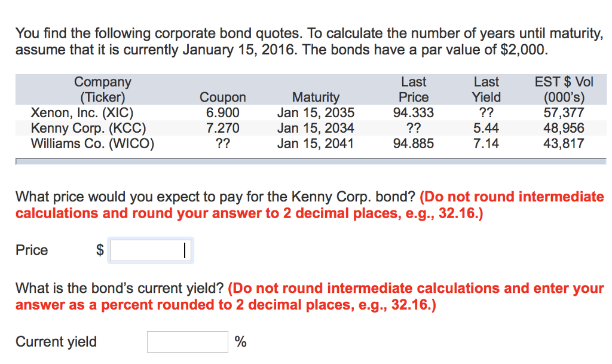Click the Kenny Corp. (KCC) row
612x364 pixels.
[x=84, y=128]
